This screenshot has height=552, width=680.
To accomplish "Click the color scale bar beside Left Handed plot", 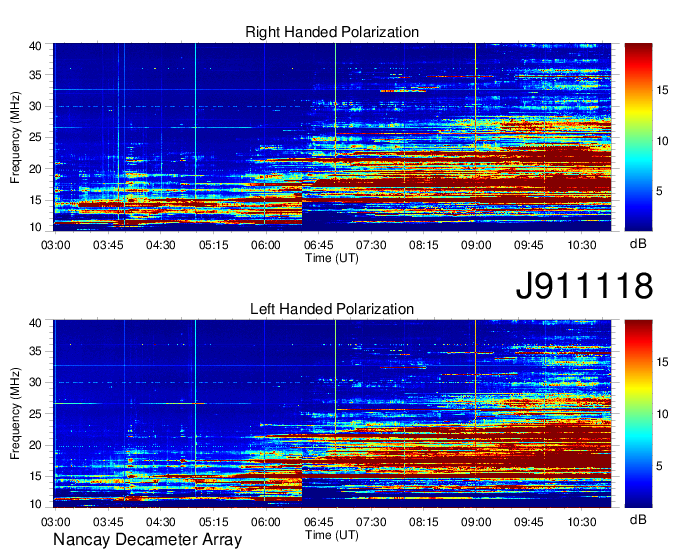I will 638,414.
